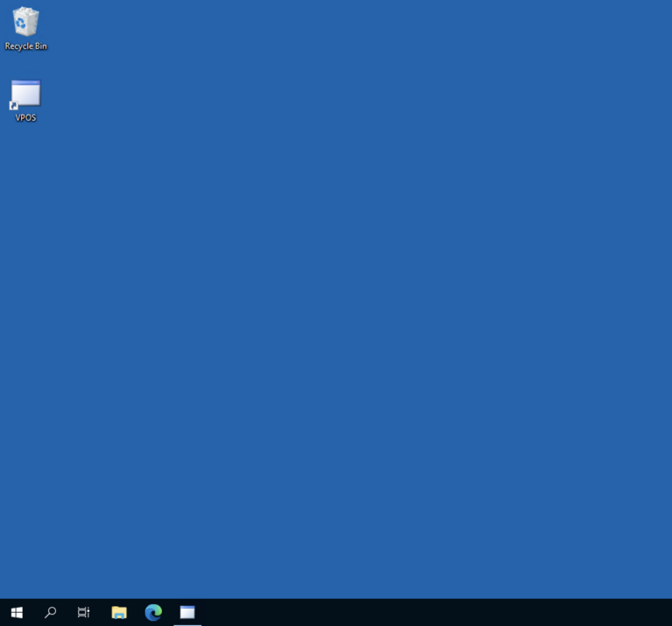The width and height of the screenshot is (672, 626).
Task: Open taskbar search magnifier
Action: click(x=50, y=612)
